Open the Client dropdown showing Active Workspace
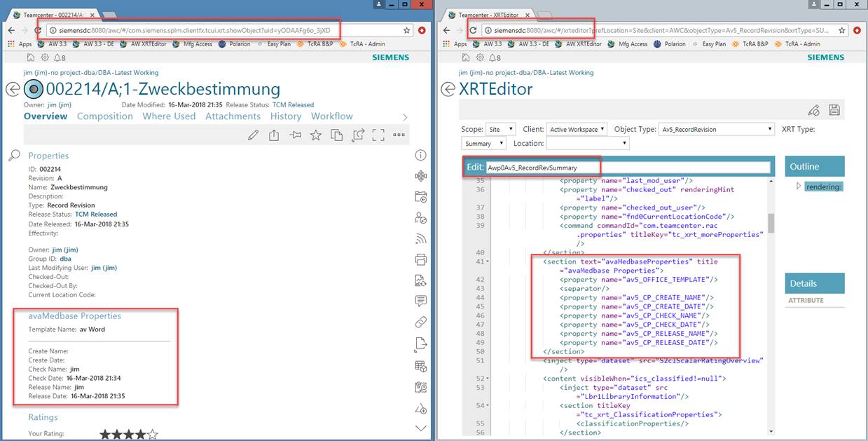Viewport: 868px width, 441px height. click(577, 129)
